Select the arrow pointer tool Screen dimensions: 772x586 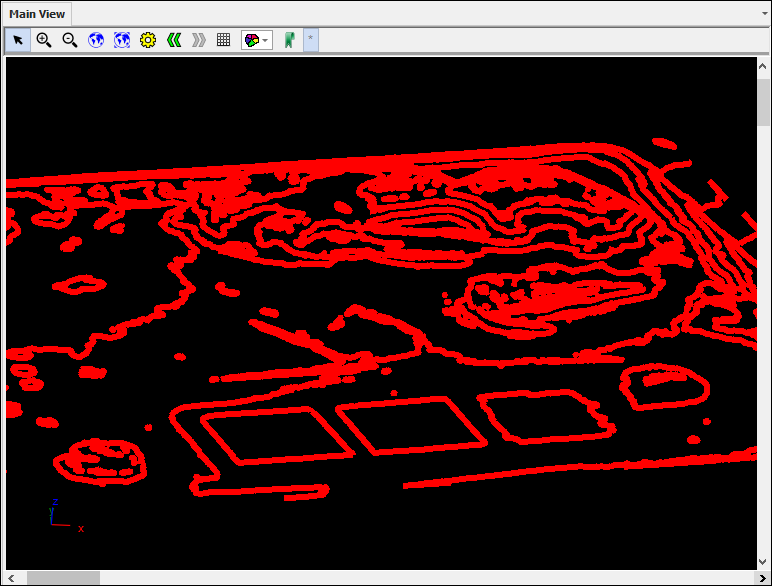pyautogui.click(x=18, y=40)
